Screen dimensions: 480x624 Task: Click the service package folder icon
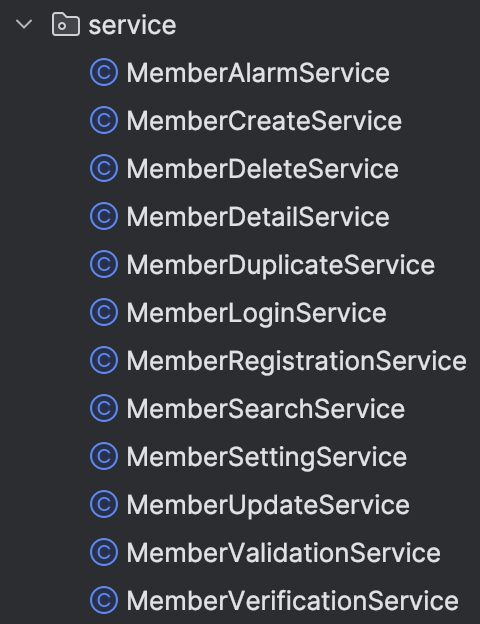click(66, 25)
